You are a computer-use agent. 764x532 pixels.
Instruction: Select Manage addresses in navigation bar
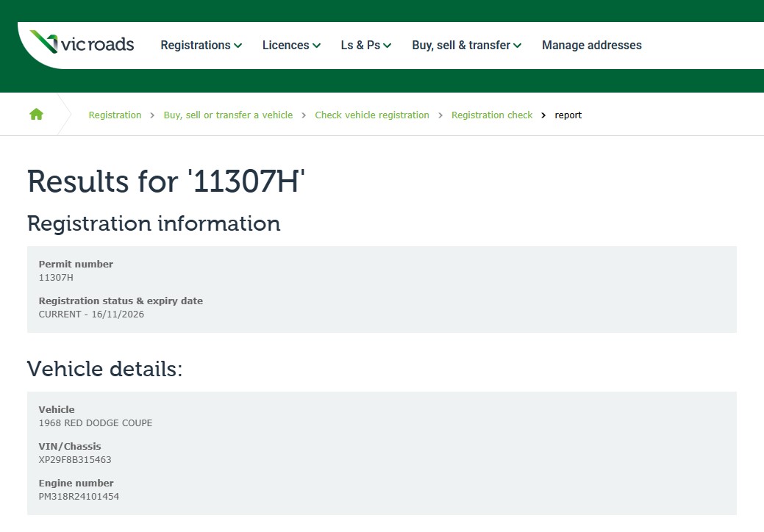pos(591,46)
